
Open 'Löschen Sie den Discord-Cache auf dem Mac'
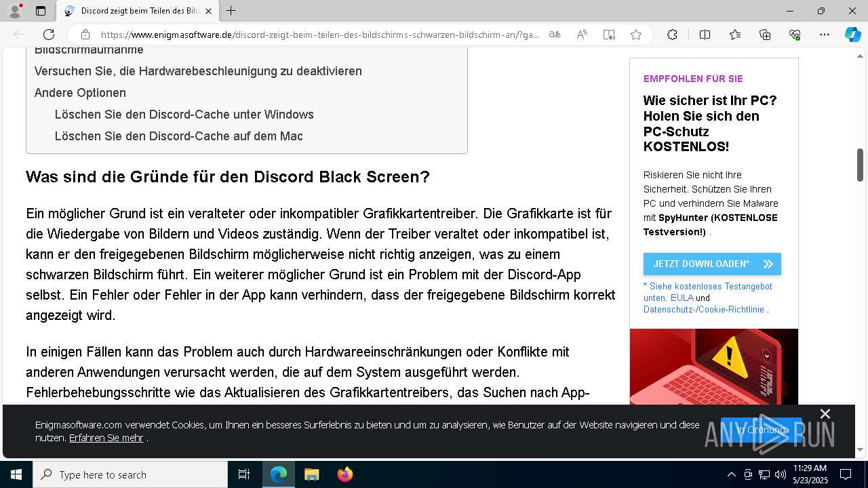(179, 136)
